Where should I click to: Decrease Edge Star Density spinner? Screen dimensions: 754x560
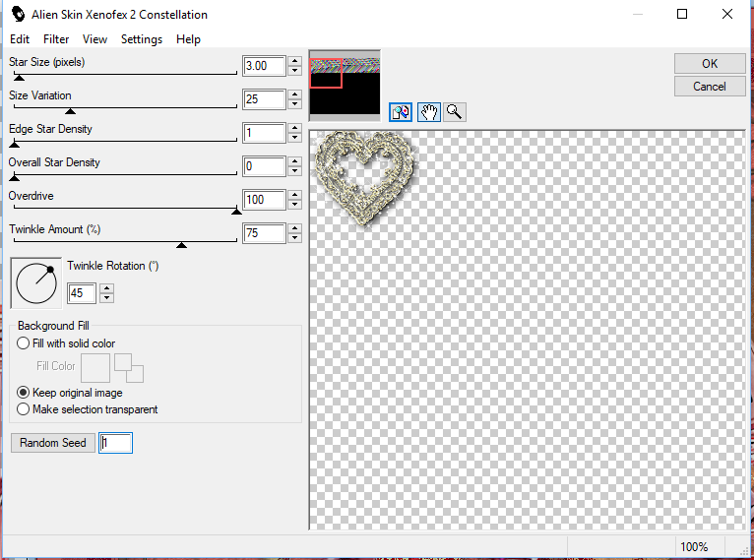[x=294, y=138]
